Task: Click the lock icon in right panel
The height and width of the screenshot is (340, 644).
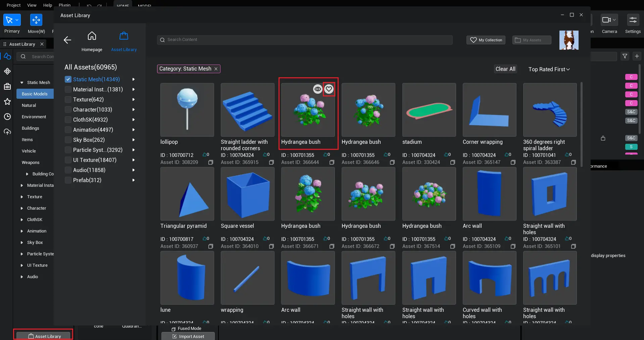Action: click(x=603, y=138)
